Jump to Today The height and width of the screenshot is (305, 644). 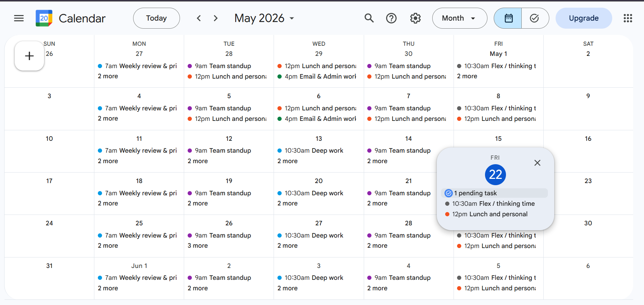click(x=157, y=18)
